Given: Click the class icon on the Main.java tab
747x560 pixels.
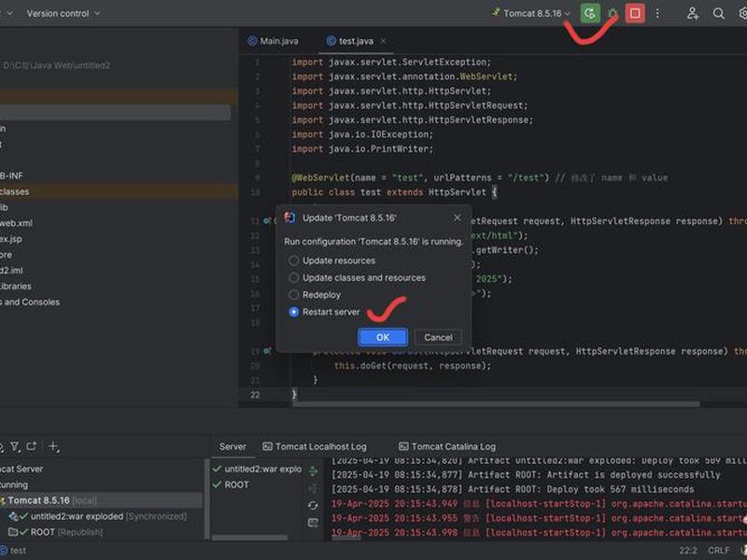Looking at the screenshot, I should coord(252,41).
